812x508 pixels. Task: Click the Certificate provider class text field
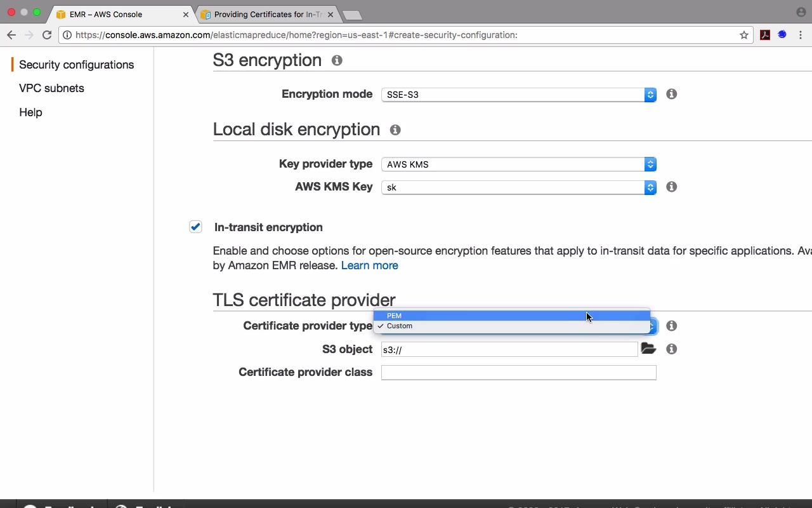tap(518, 373)
